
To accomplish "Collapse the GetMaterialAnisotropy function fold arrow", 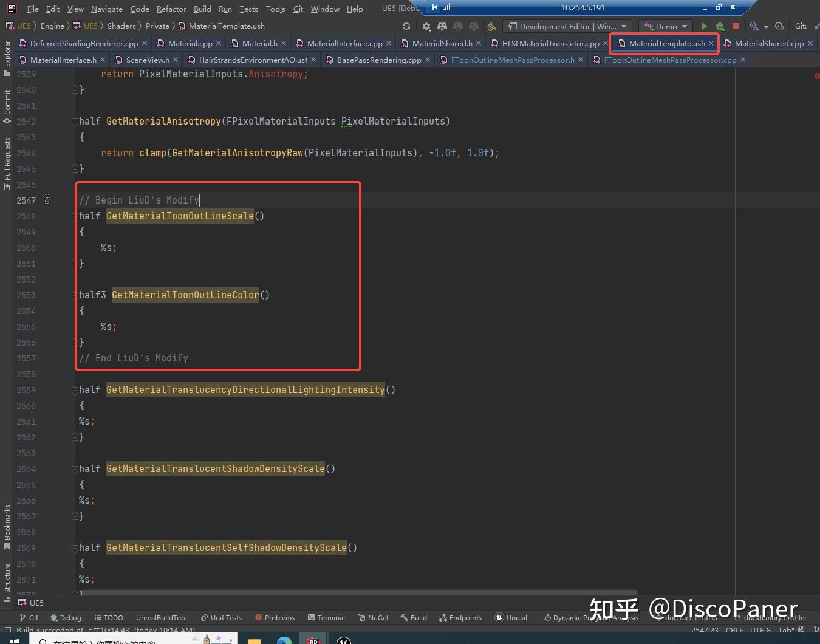I will [x=74, y=121].
